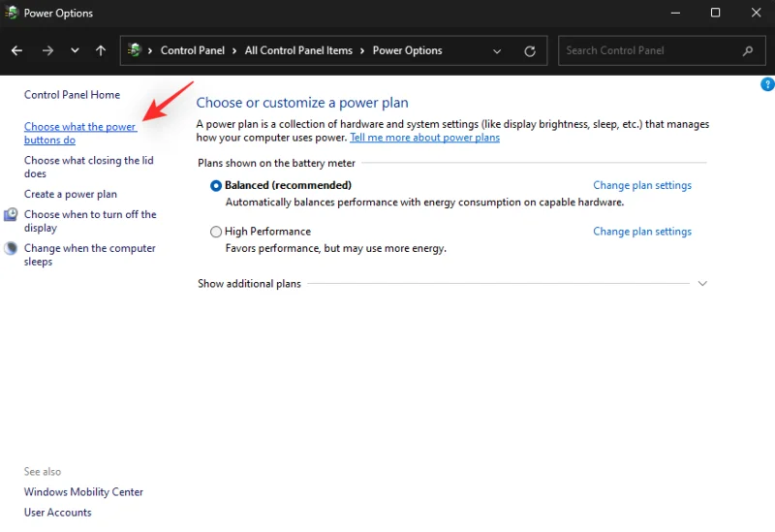The image size is (775, 532).
Task: Select the High Performance power plan
Action: click(x=216, y=232)
